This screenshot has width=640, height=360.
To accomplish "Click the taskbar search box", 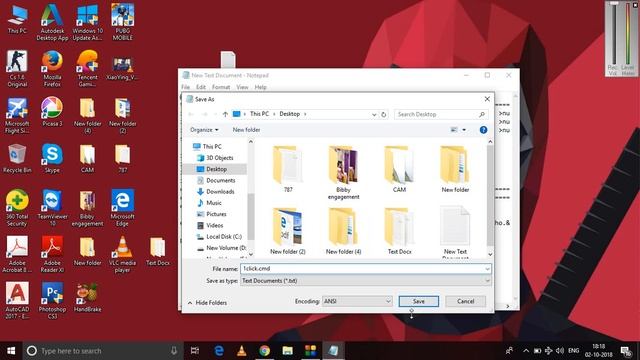I will tap(103, 351).
